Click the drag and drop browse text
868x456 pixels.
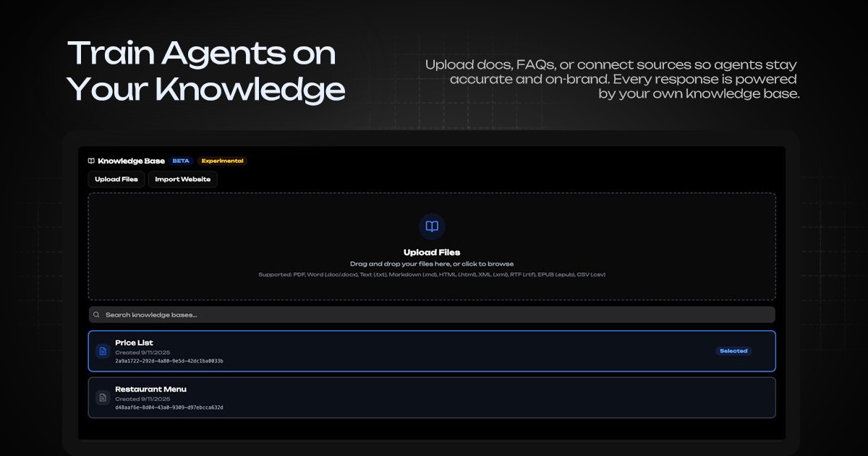point(432,264)
